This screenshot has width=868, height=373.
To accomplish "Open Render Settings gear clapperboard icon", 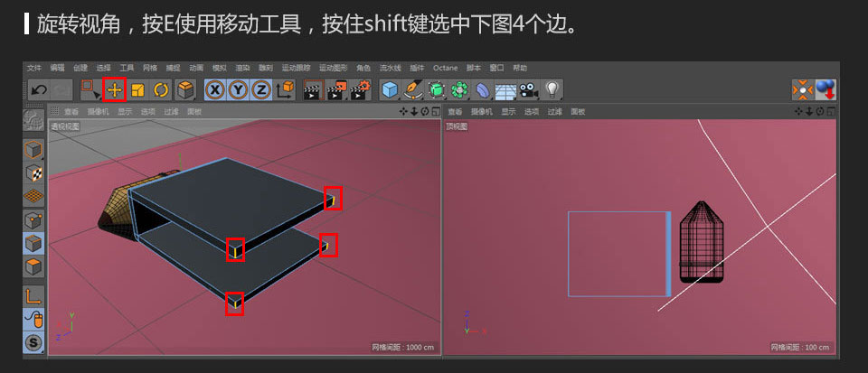I will [x=360, y=90].
